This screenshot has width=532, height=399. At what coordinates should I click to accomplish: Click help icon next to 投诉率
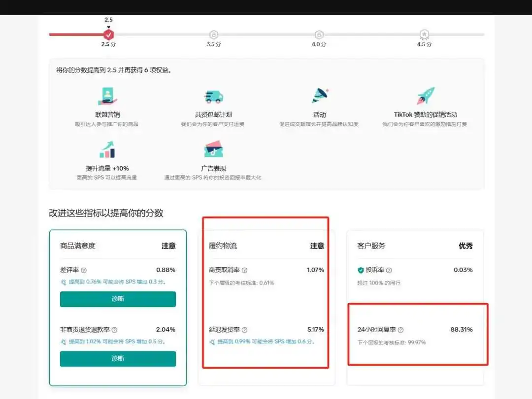(x=389, y=270)
